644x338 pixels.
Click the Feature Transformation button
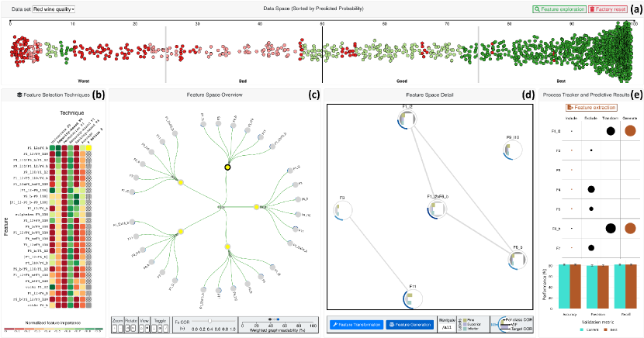(x=356, y=325)
